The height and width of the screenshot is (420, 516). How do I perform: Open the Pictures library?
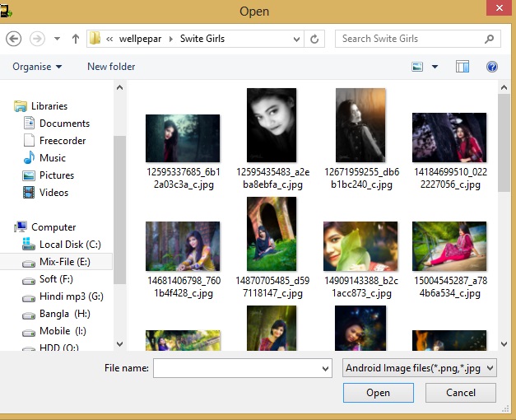coord(57,175)
